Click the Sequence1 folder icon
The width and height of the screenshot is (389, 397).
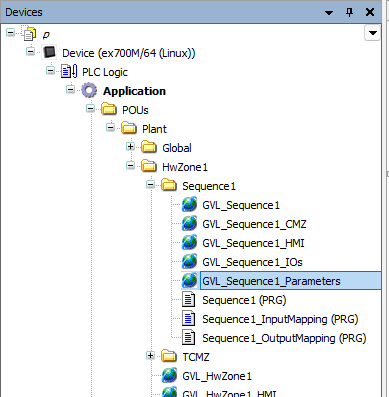[x=169, y=185]
